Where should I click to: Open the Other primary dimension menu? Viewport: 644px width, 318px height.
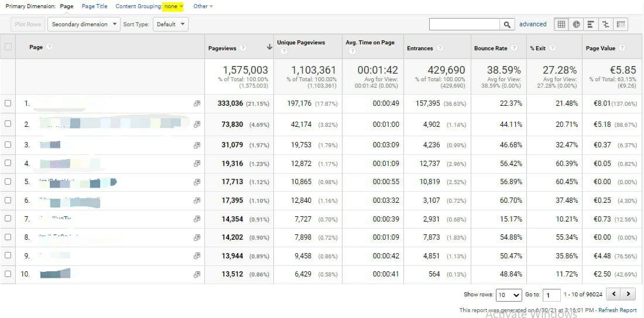203,6
